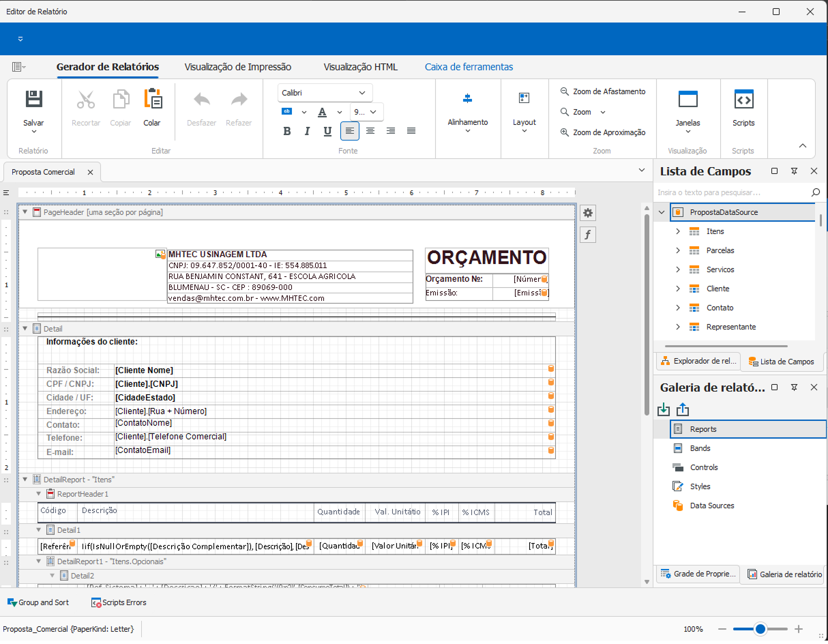Viewport: 828px width, 644px height.
Task: Switch to Visualização de Impressão tab
Action: [237, 67]
